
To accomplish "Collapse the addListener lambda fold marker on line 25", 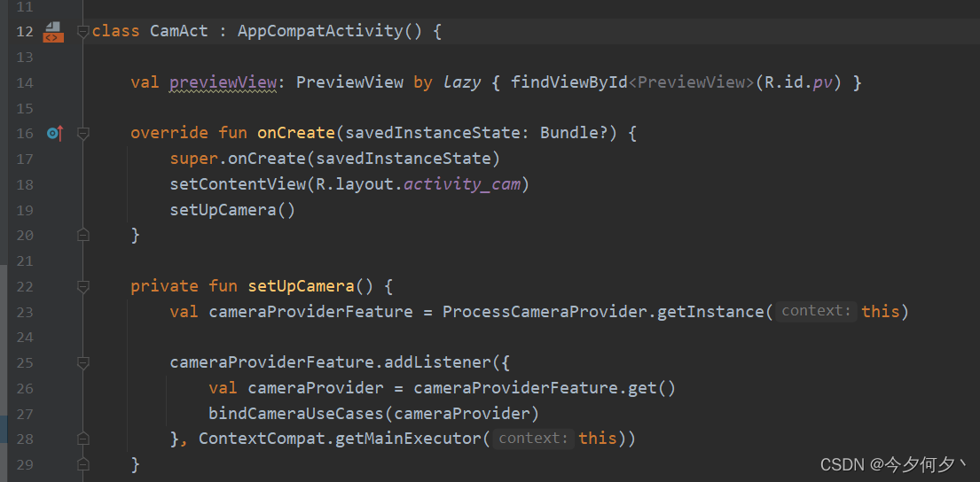I will point(82,362).
